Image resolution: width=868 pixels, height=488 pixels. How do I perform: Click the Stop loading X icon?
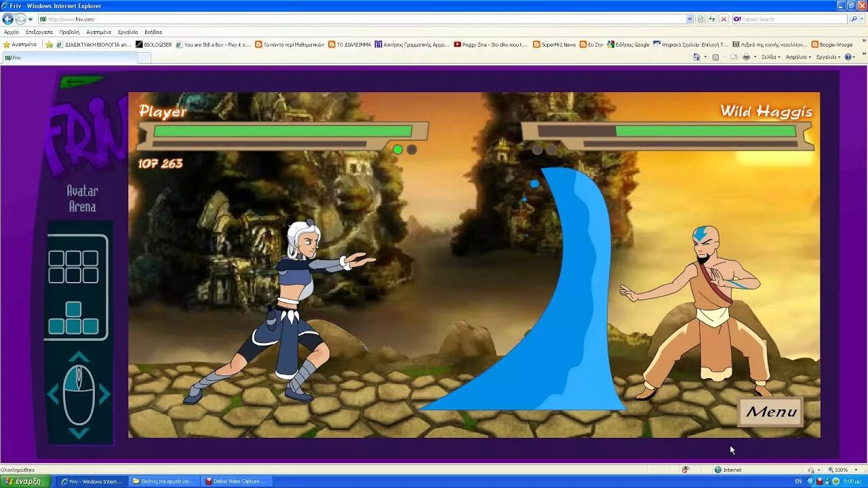(724, 19)
